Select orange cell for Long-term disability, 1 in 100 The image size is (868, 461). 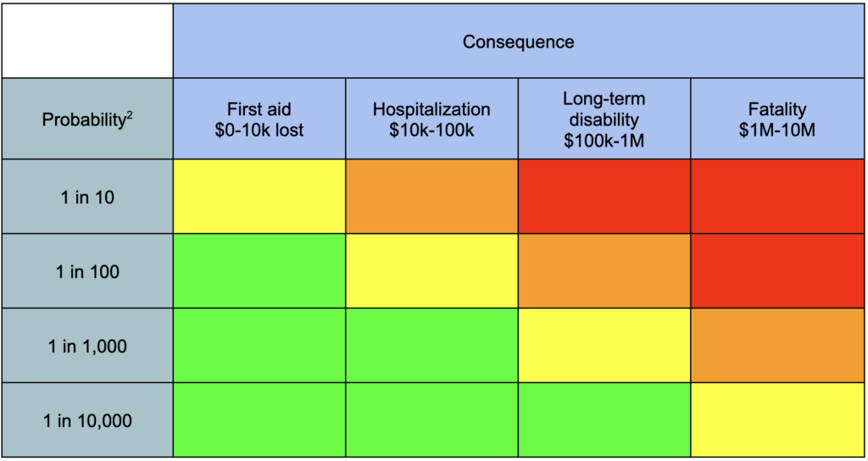pos(604,271)
